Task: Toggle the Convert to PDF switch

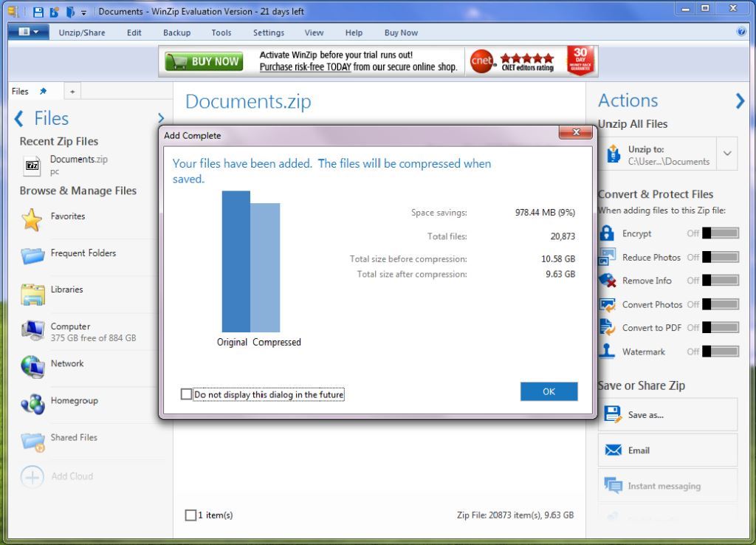Action: pos(721,327)
